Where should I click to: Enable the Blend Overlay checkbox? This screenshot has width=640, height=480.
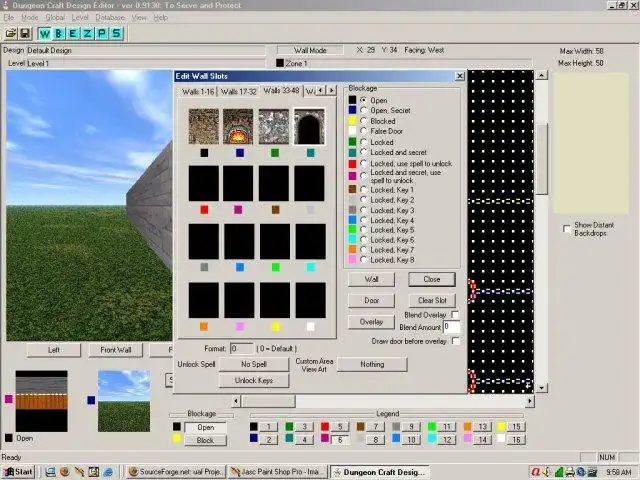click(455, 315)
